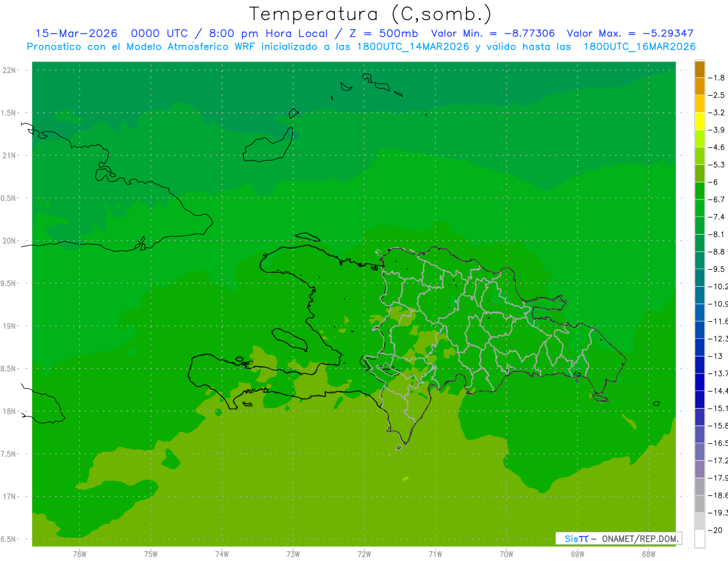Click the "72W" longitude axis label

[364, 554]
